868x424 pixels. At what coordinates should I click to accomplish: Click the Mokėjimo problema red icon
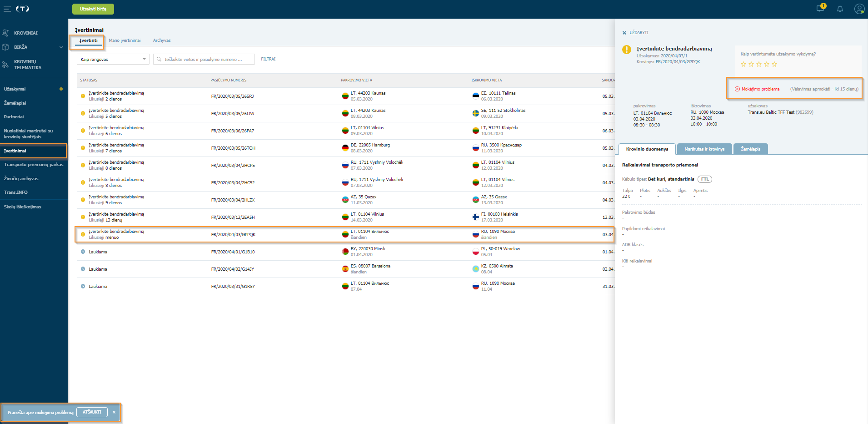pyautogui.click(x=737, y=89)
